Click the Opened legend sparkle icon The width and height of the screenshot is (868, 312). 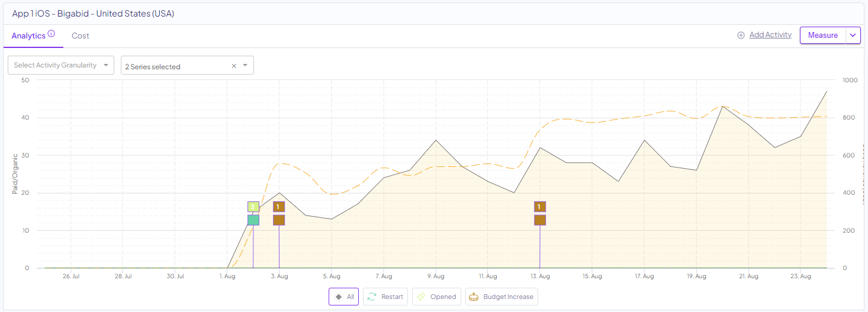tap(420, 297)
